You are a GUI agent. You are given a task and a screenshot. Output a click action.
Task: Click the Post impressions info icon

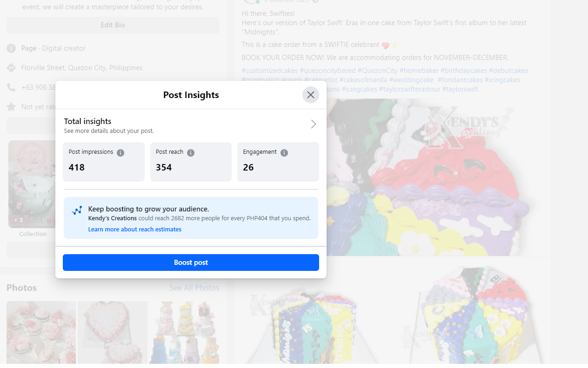click(x=120, y=152)
